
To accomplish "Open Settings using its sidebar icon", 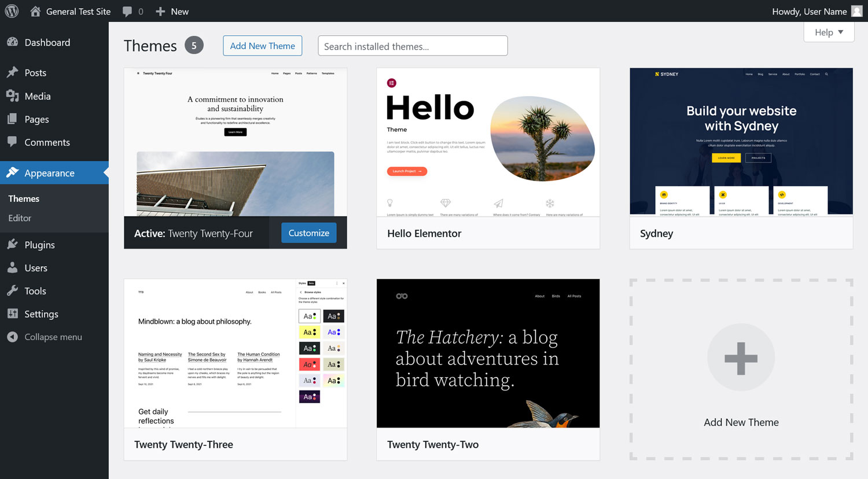I will (x=13, y=314).
